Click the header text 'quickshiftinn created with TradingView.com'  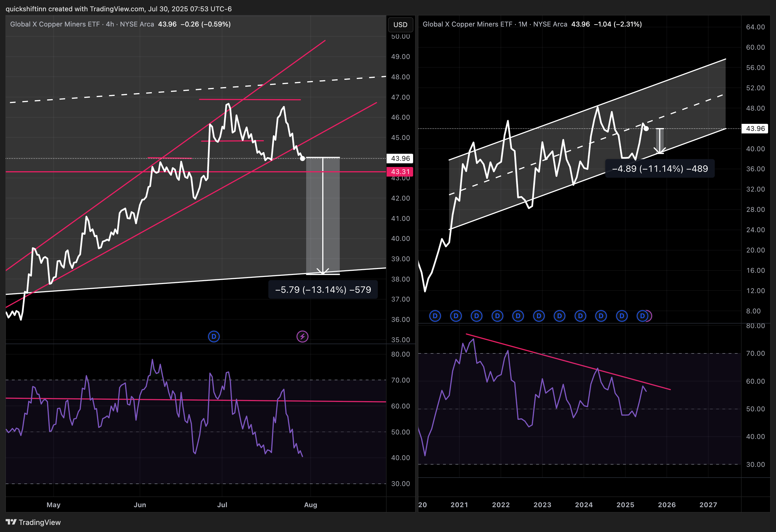(75, 9)
